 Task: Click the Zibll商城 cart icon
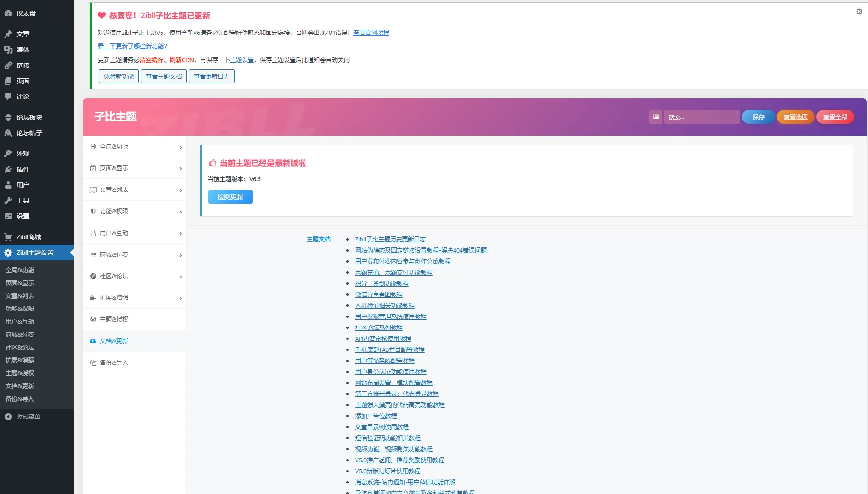pos(8,237)
